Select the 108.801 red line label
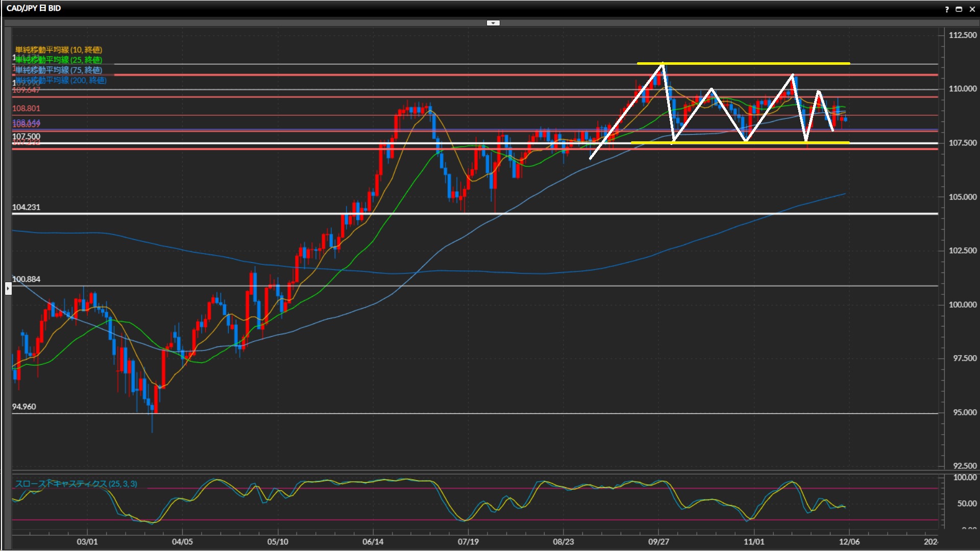Image resolution: width=980 pixels, height=551 pixels. [26, 108]
